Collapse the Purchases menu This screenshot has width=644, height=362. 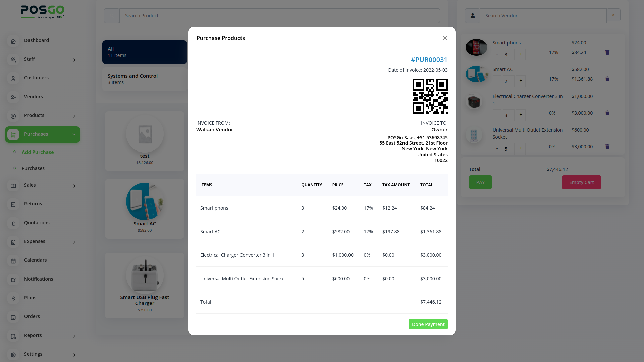pos(74,135)
